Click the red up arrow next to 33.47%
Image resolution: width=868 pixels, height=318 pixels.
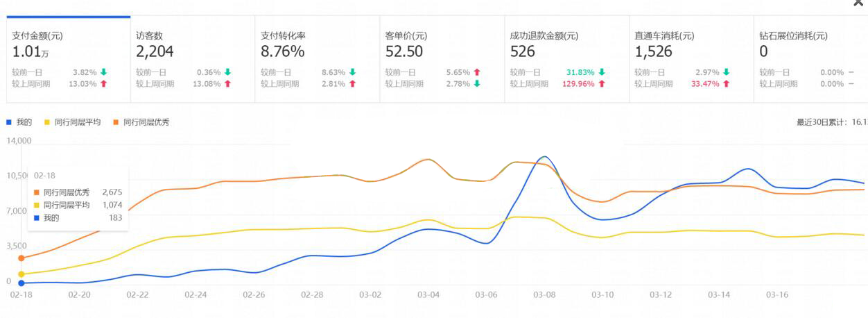(726, 84)
